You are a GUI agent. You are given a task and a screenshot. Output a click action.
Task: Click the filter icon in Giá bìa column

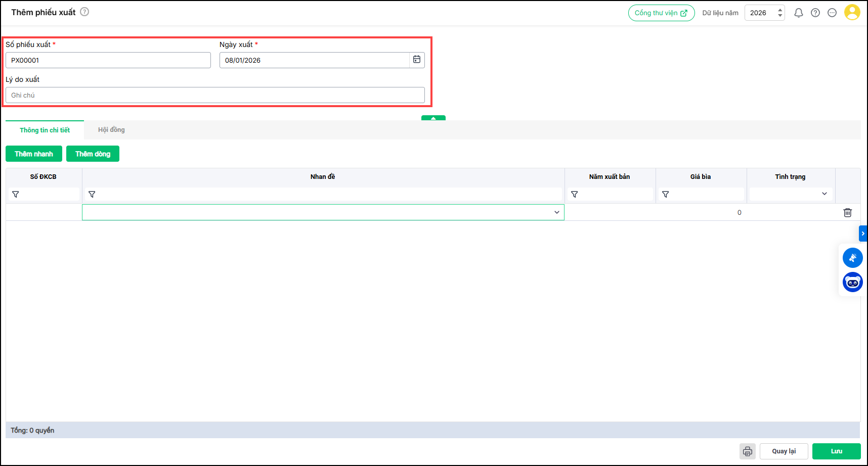665,194
